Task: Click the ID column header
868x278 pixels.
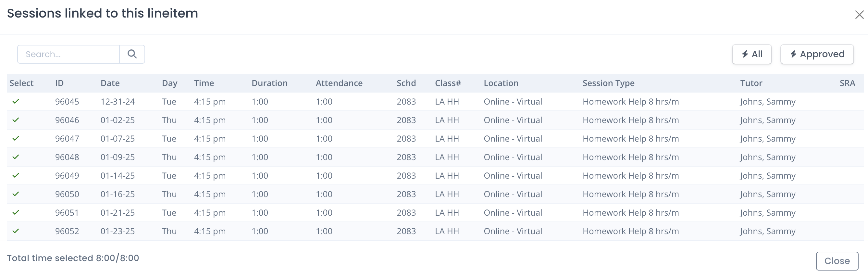Action: (59, 83)
